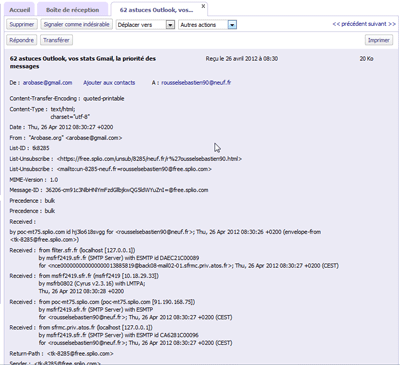Click the 20 Ko size text
Viewport: 400px width, 365px height.
pos(366,59)
